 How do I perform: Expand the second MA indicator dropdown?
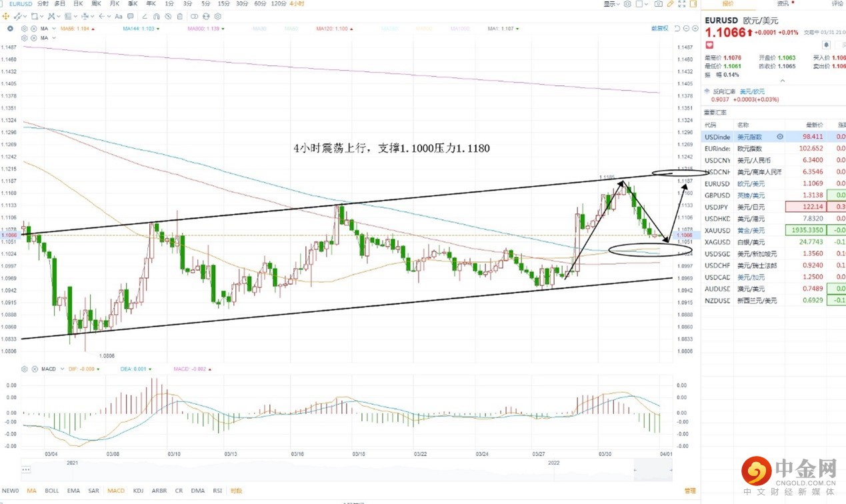54,38
